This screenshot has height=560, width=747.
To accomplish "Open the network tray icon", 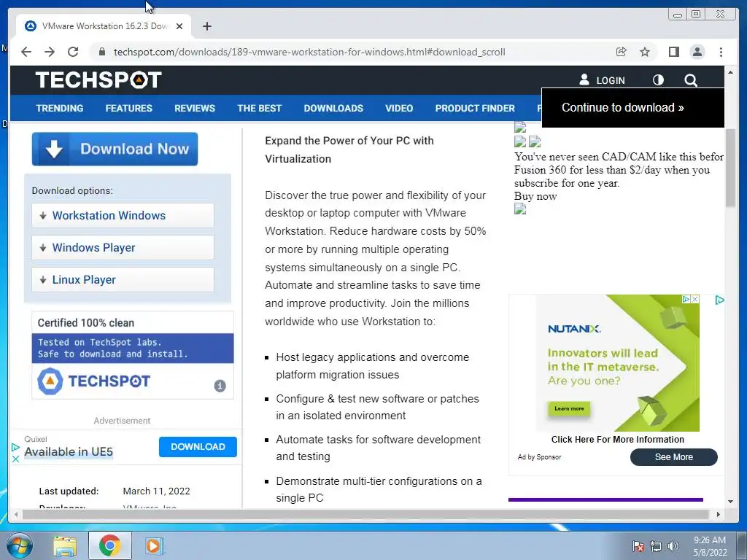I will (x=656, y=546).
